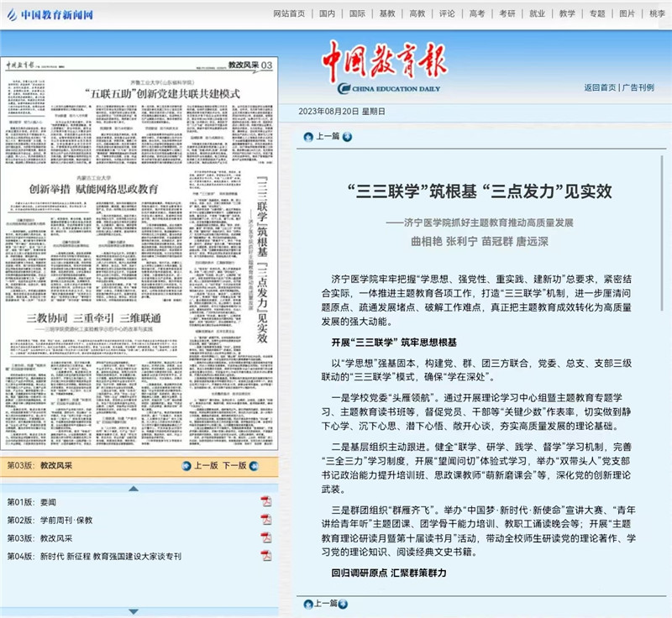Viewport: 672px width, 618px height.
Task: Click the 返回首页 link
Action: tap(600, 88)
